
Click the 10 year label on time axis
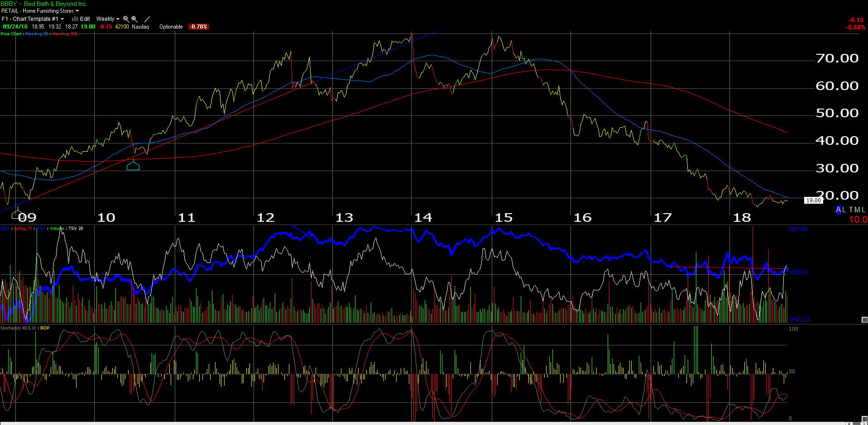106,218
